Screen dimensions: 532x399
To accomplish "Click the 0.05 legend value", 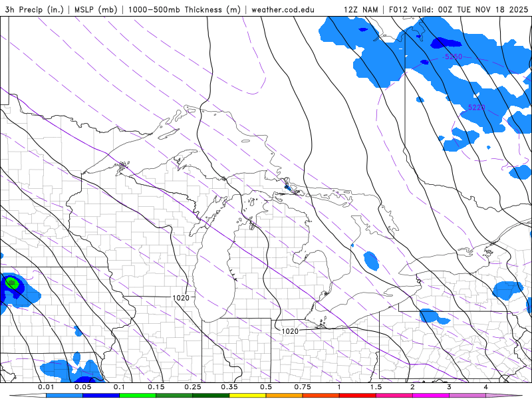I will [82, 387].
